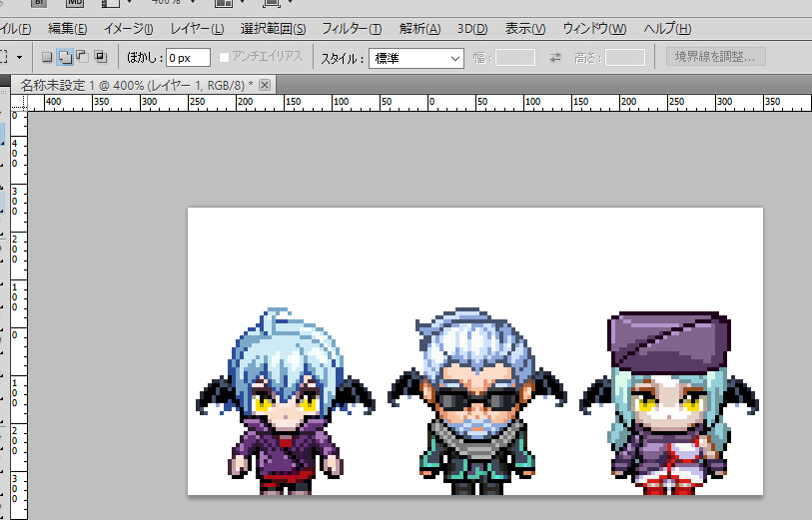Toggle the アンチエイリアス checkbox
812x520 pixels.
225,58
